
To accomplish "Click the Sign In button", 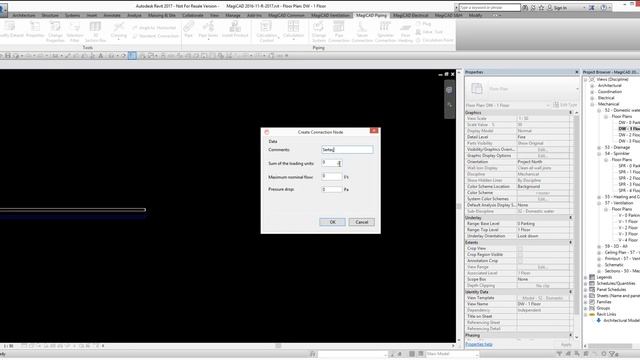I will [x=558, y=7].
